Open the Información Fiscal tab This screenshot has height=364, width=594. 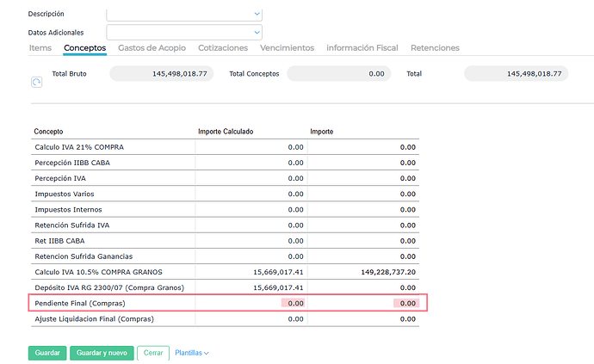pyautogui.click(x=362, y=48)
